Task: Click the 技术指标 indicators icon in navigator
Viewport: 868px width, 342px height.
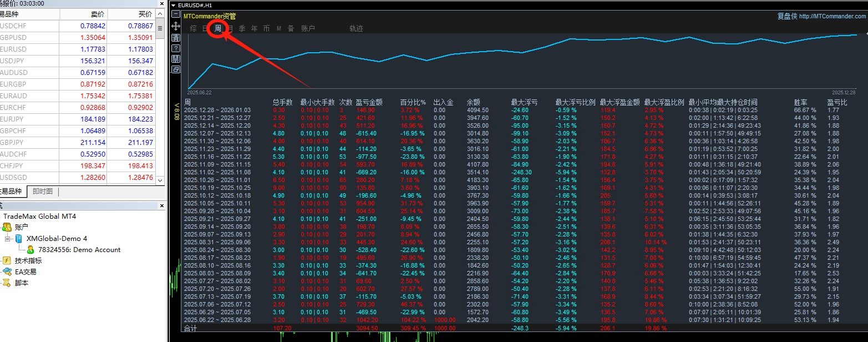Action: (7, 260)
